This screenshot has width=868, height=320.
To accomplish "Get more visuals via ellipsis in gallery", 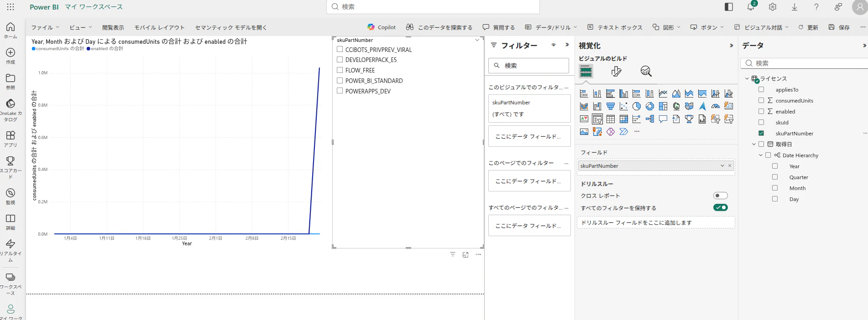I will pyautogui.click(x=637, y=131).
